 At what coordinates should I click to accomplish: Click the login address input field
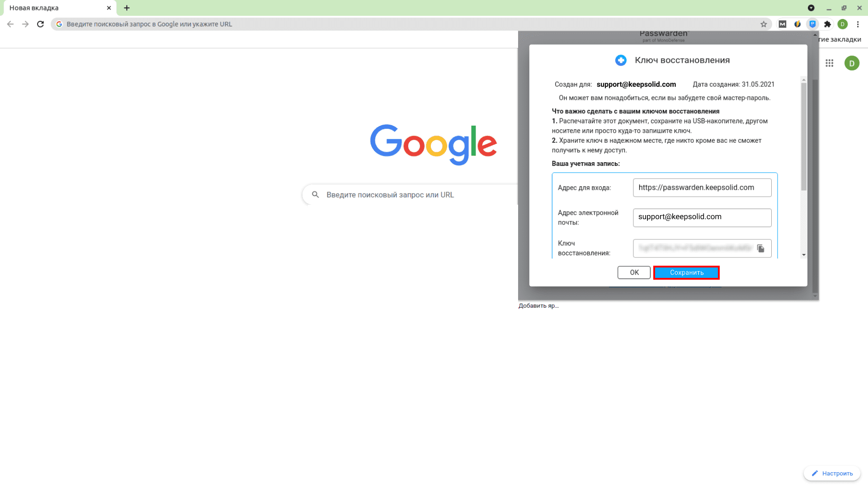702,188
